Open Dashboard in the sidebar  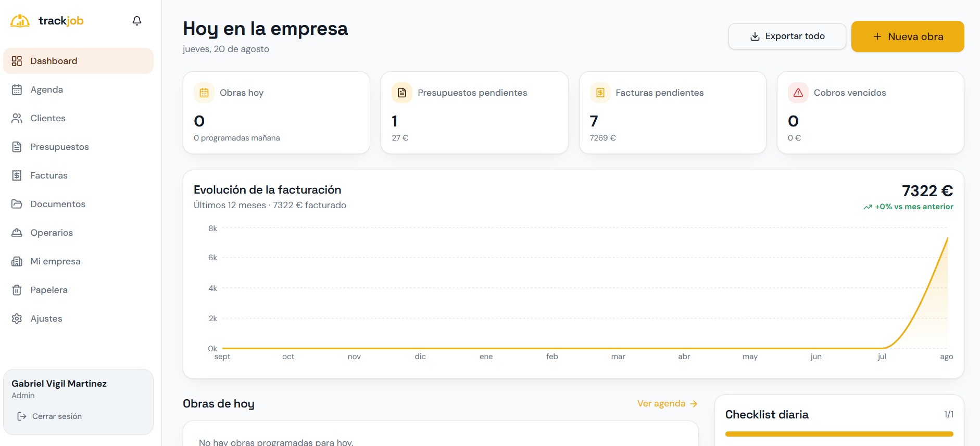(x=78, y=61)
